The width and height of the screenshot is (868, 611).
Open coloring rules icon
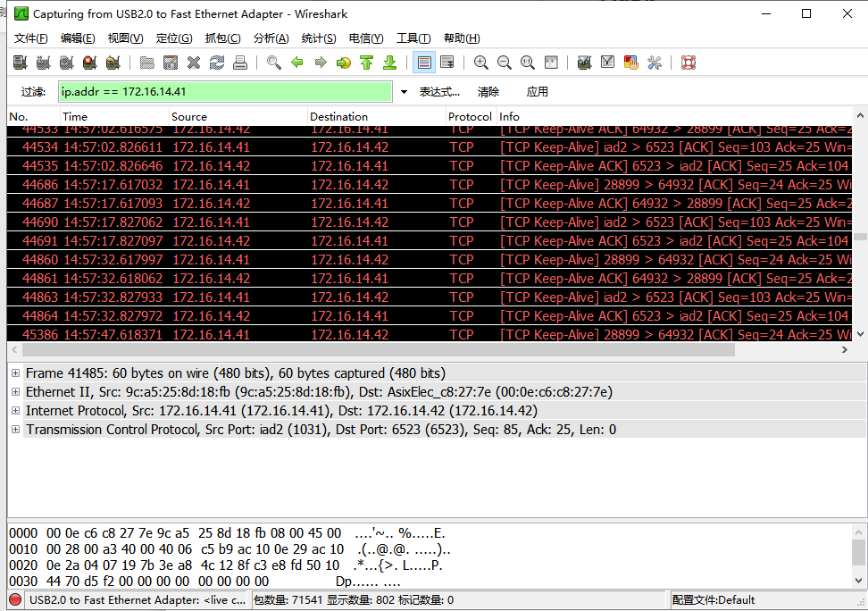tap(631, 63)
